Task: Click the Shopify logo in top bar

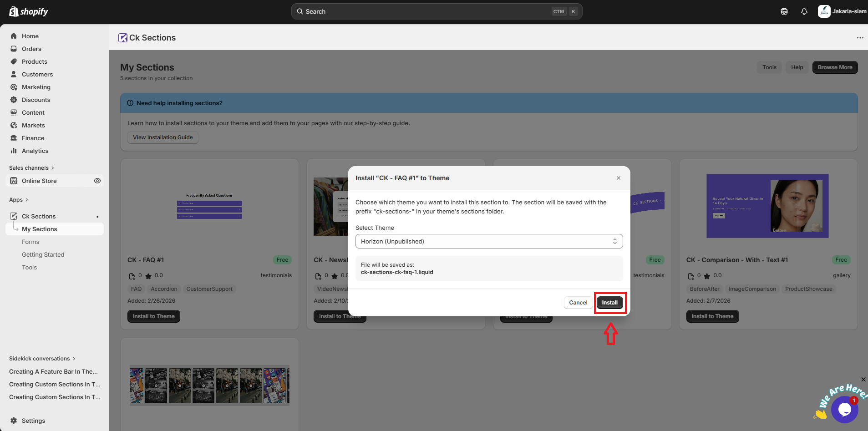Action: 29,11
